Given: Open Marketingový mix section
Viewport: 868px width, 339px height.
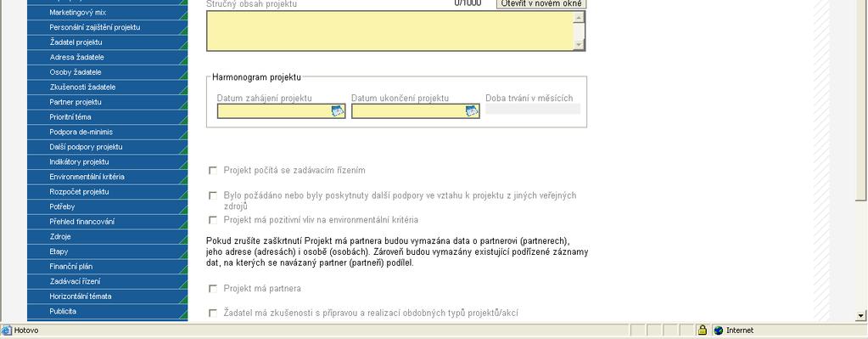Looking at the screenshot, I should (108, 12).
